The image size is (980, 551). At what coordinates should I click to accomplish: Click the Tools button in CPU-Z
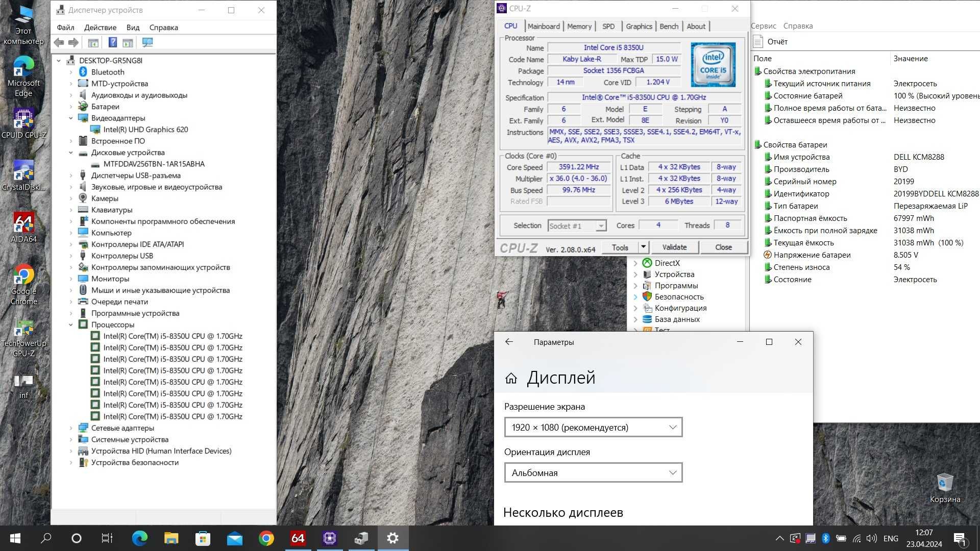tap(620, 247)
